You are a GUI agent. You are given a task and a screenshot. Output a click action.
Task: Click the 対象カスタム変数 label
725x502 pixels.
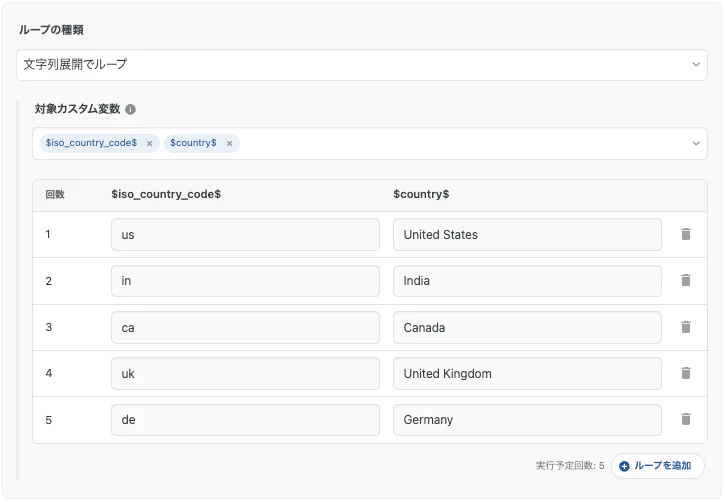77,109
